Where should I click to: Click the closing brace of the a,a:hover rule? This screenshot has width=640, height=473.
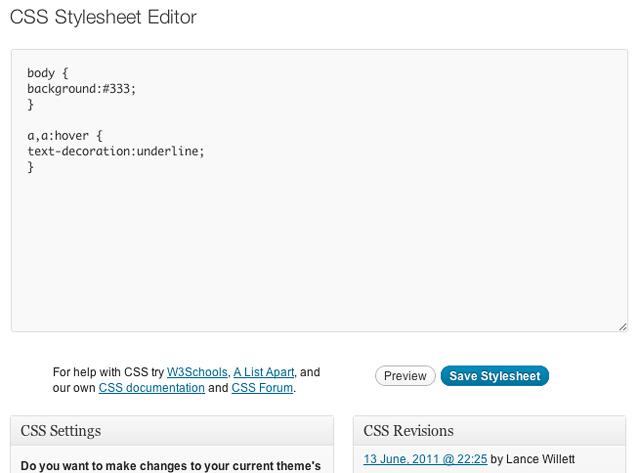click(x=31, y=168)
